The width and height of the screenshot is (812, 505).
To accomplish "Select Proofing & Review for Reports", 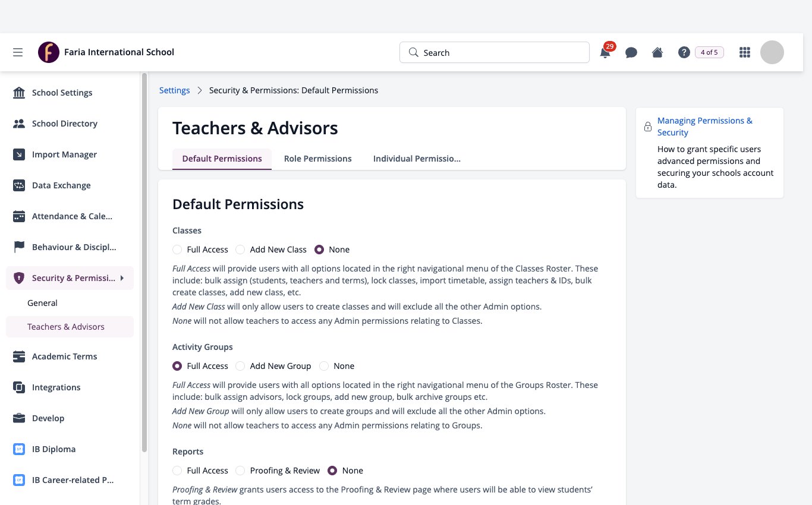I will click(x=240, y=471).
